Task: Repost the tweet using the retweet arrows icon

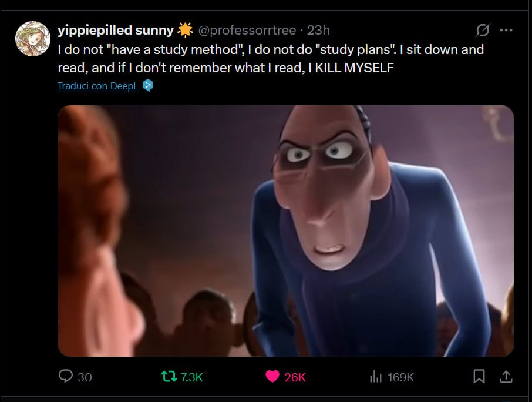Action: [x=169, y=377]
